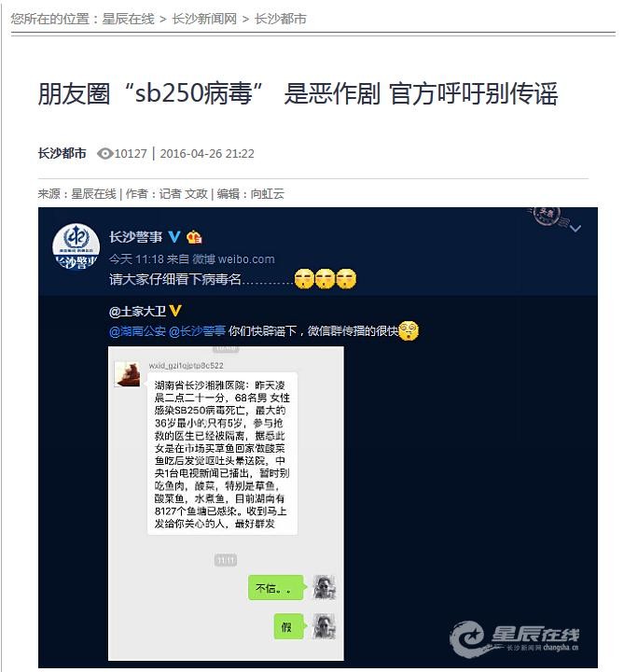Open the @长沙警事 mention link
624x672 pixels.
coord(197,330)
